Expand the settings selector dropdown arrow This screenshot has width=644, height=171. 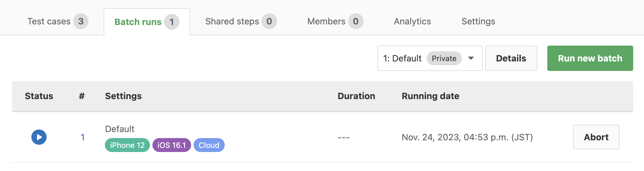[x=471, y=58]
